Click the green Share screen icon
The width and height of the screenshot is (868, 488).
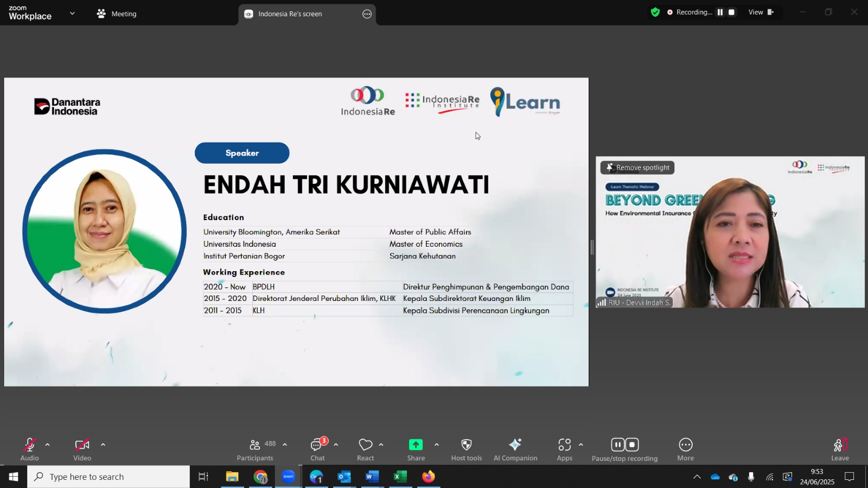[416, 445]
